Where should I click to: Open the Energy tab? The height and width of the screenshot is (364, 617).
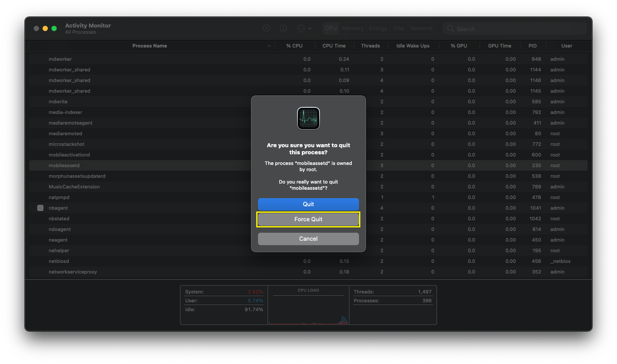click(x=378, y=28)
